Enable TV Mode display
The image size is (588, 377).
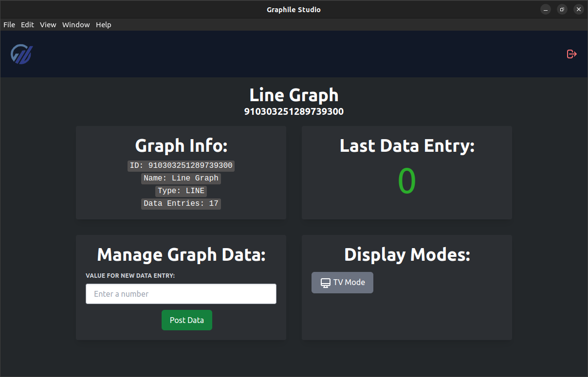[x=342, y=282]
